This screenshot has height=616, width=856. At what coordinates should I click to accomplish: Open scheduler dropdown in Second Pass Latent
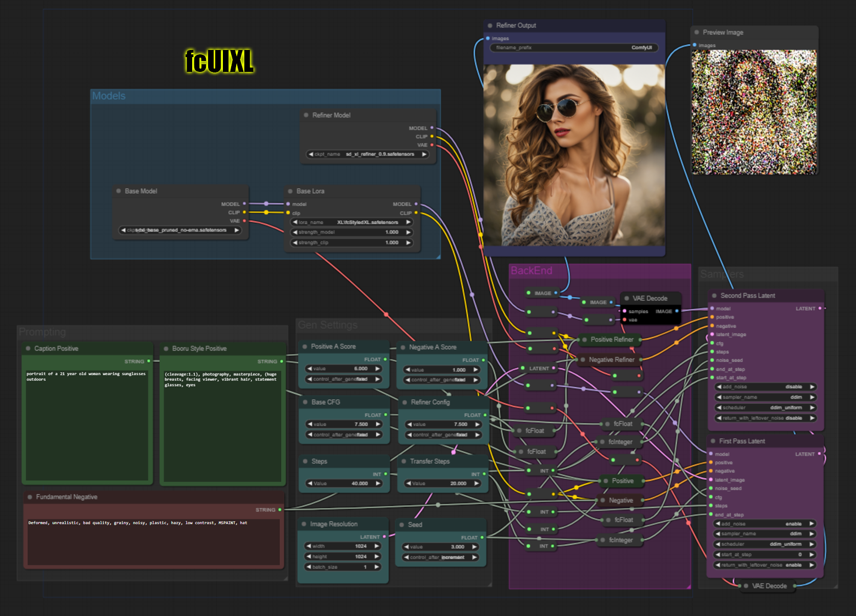[x=765, y=408]
